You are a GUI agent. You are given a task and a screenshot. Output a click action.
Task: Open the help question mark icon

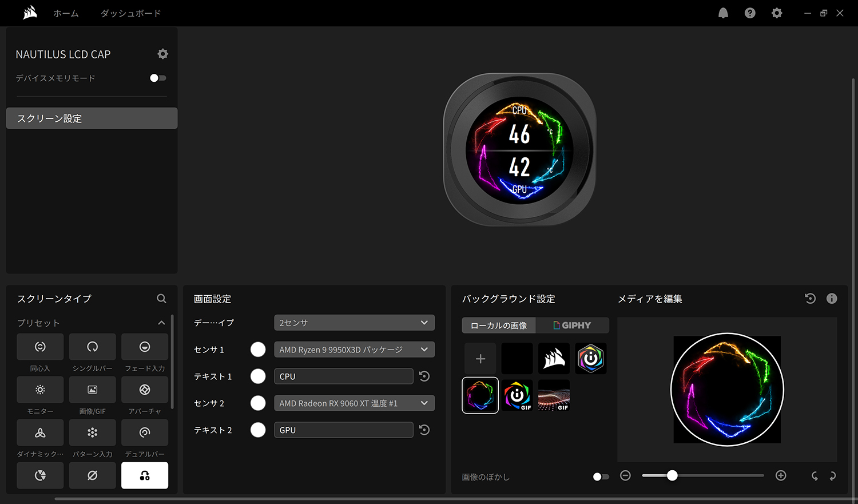click(x=750, y=13)
